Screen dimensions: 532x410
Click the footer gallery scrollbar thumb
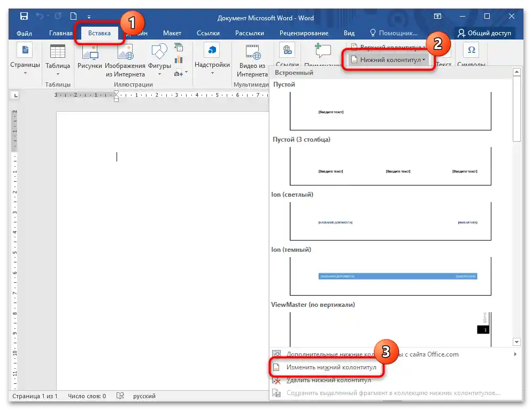click(516, 109)
